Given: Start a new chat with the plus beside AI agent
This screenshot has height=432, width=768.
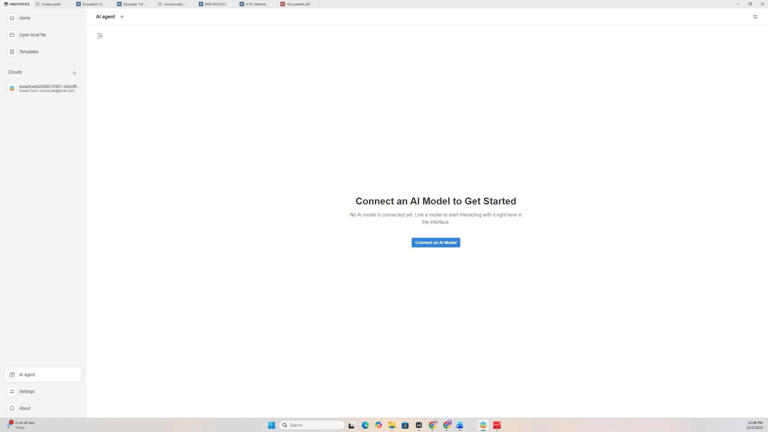Looking at the screenshot, I should (x=122, y=17).
